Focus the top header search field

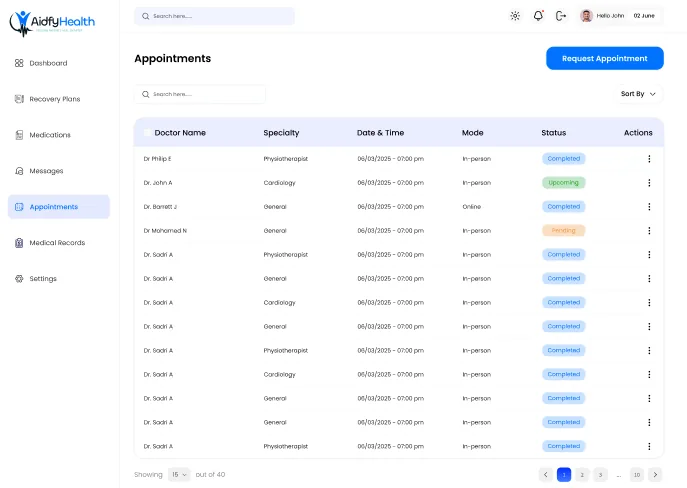click(x=215, y=16)
